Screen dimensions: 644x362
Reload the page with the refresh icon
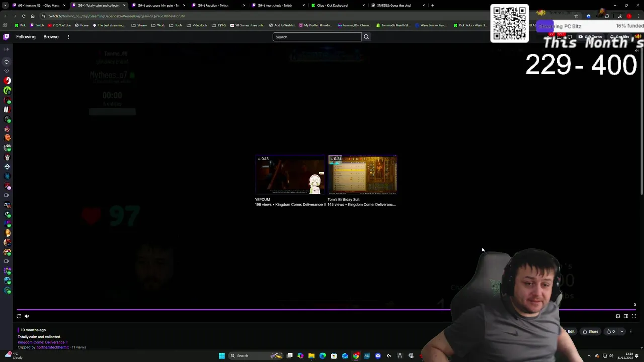tap(23, 16)
